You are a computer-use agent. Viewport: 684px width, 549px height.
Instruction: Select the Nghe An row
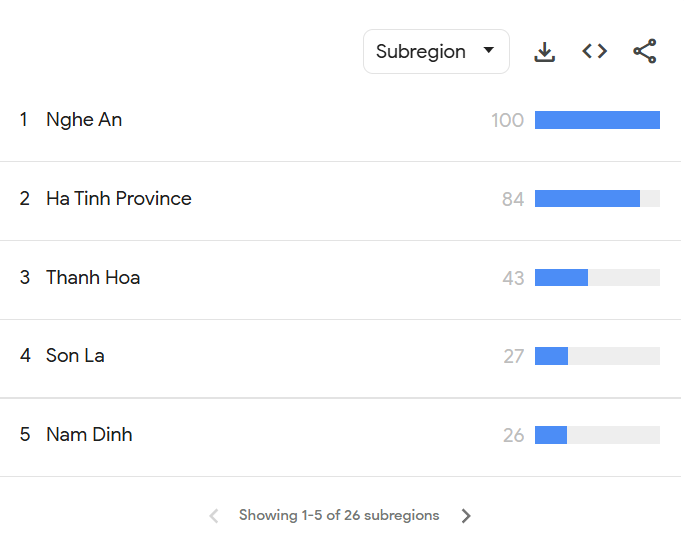tap(84, 120)
